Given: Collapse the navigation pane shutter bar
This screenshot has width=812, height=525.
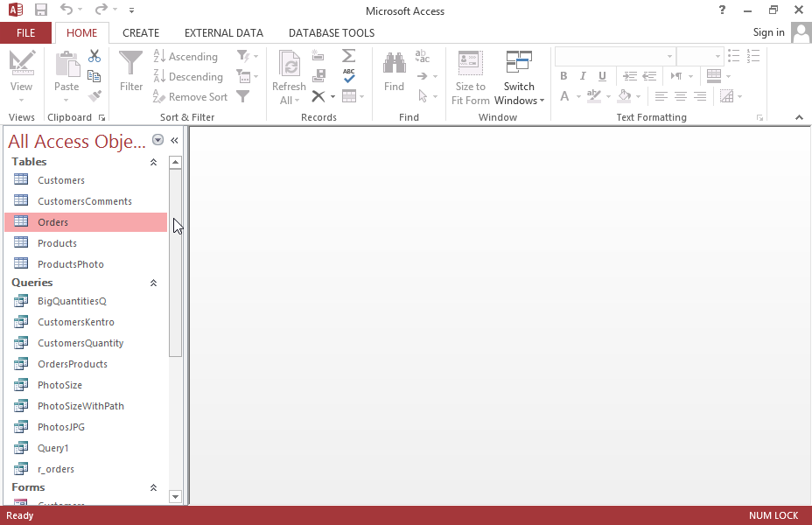Looking at the screenshot, I should [174, 140].
